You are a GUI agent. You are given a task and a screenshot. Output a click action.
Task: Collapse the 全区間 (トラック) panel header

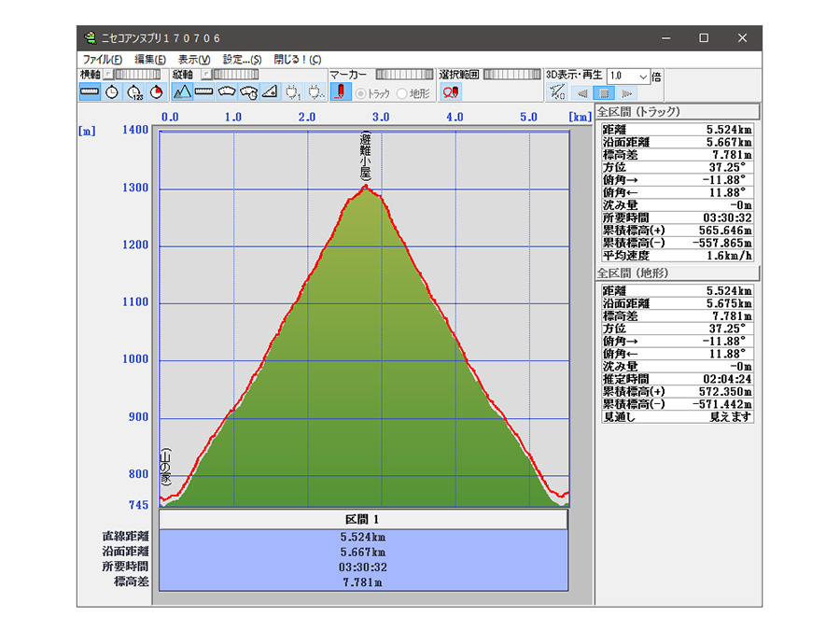click(678, 112)
